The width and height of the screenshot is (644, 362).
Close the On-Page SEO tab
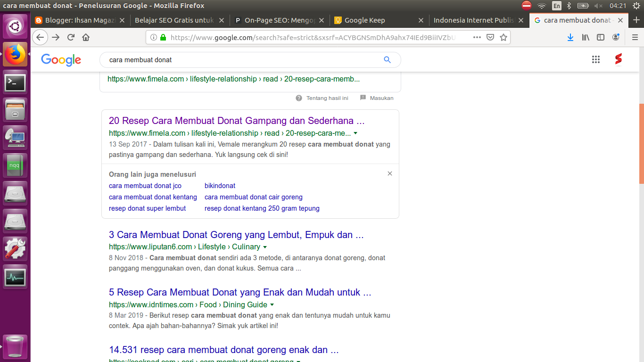coord(321,20)
